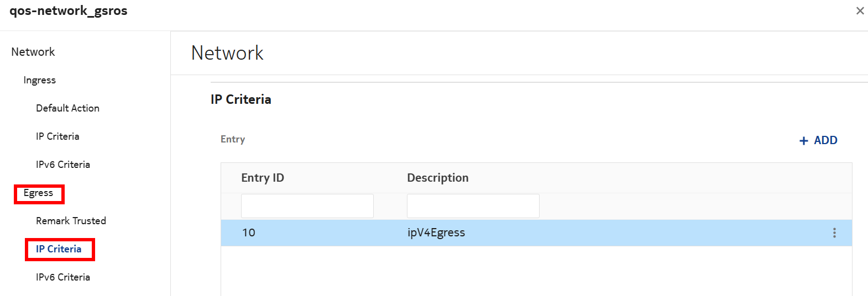868x296 pixels.
Task: Click the ipV4Egress description cell
Action: click(436, 233)
